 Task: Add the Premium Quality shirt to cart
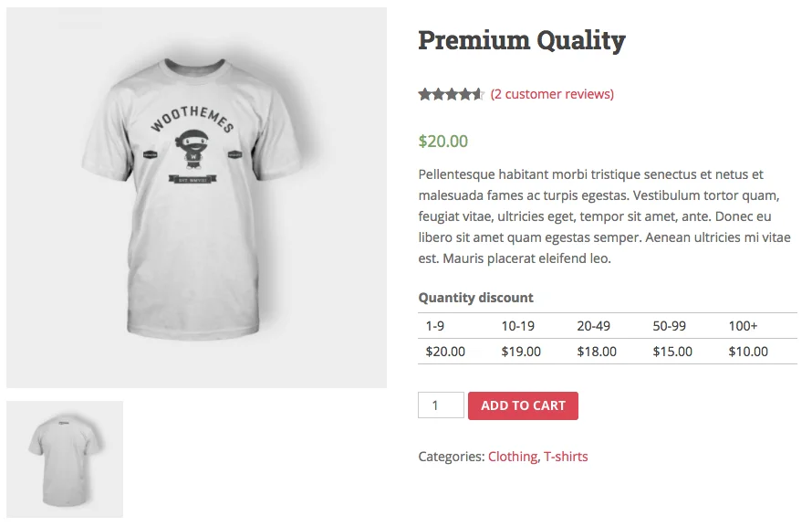[x=523, y=405]
